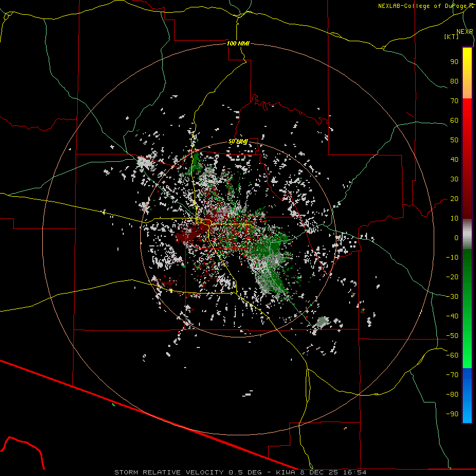476x476 pixels.
Task: Click the '20' value on velocity scale
Action: click(454, 198)
